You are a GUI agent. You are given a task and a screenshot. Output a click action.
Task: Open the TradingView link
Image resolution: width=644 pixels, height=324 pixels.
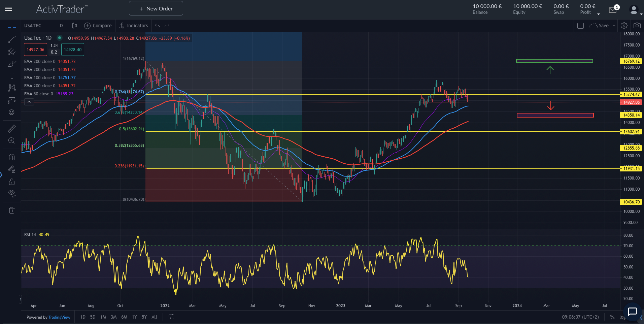[x=59, y=317]
